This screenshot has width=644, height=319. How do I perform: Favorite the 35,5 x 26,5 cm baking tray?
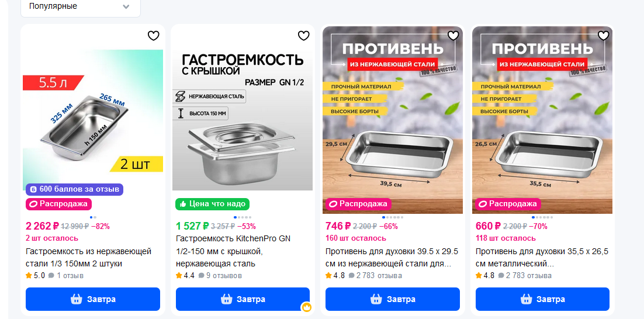(x=603, y=36)
